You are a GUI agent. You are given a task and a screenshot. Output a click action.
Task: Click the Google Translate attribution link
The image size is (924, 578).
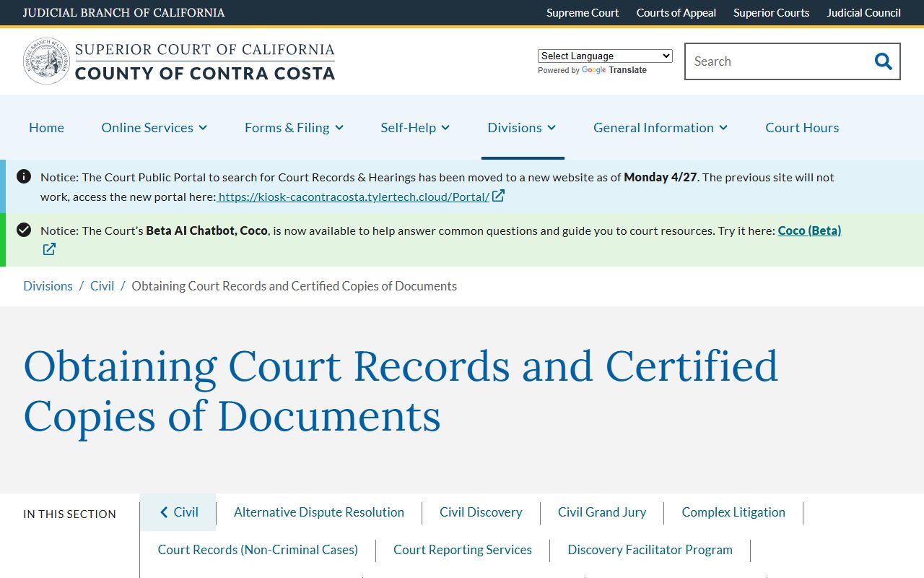[x=614, y=70]
